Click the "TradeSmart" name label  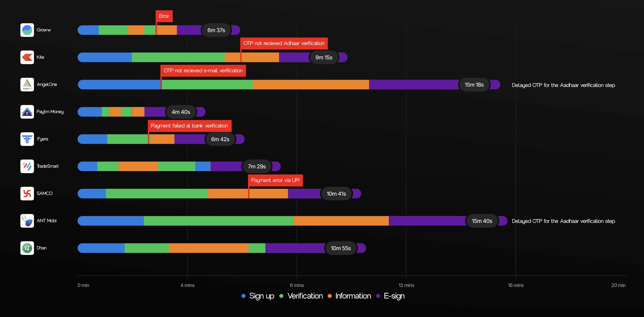[48, 166]
